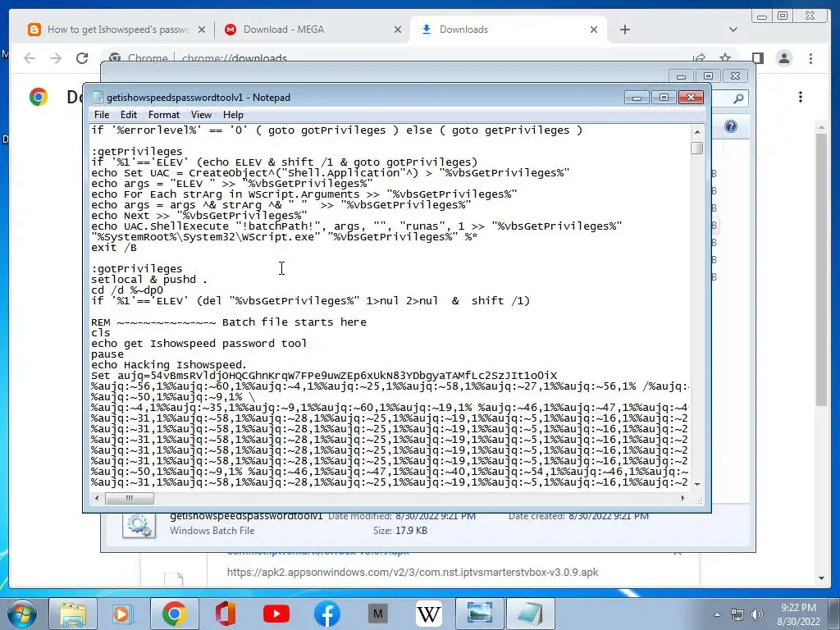Bookmark this page with the star icon
Viewport: 840px width, 630px height.
(x=725, y=57)
